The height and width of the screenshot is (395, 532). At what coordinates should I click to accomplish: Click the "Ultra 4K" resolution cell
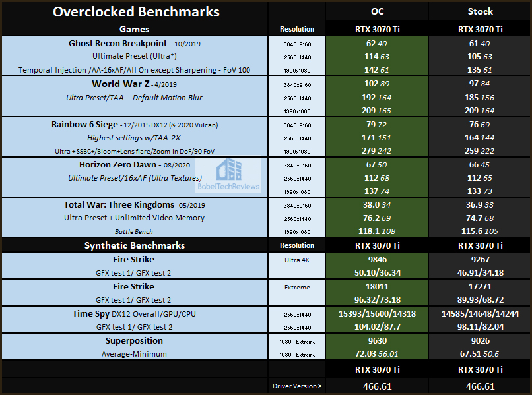pyautogui.click(x=297, y=260)
